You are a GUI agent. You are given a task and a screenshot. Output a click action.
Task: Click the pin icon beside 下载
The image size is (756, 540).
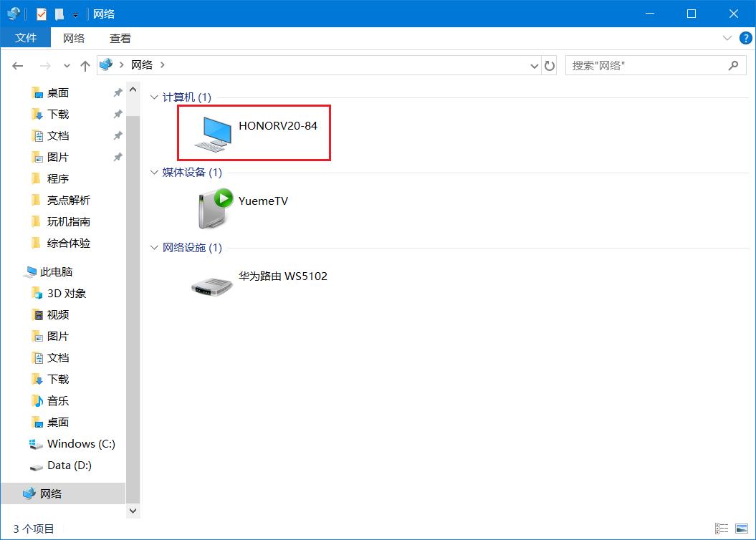(118, 114)
